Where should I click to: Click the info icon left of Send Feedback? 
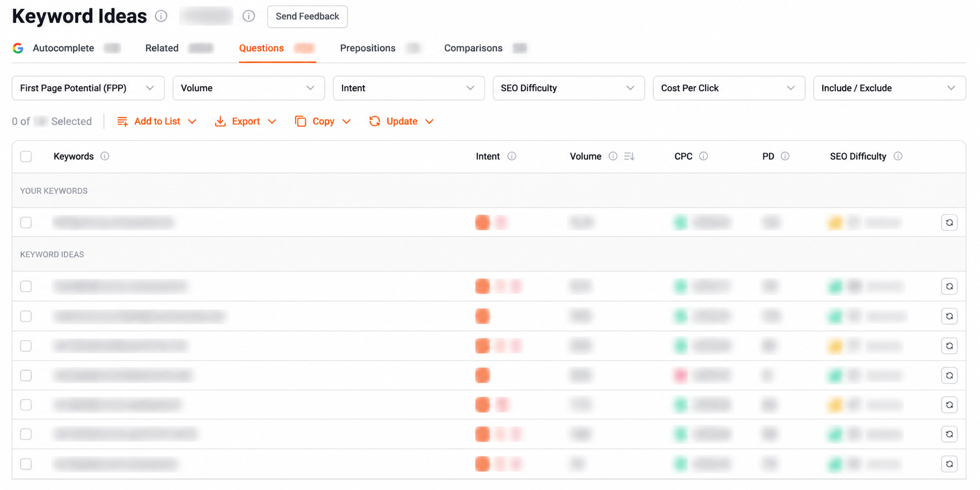249,16
